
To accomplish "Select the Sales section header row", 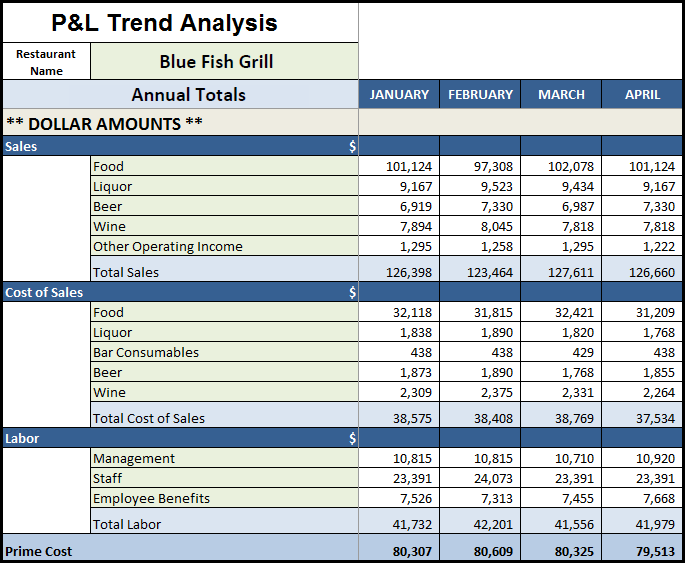I will 180,146.
